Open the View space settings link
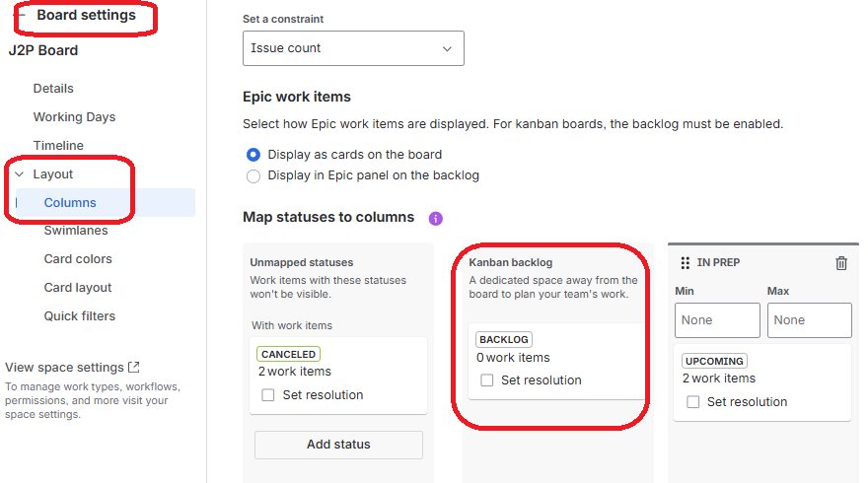 65,368
